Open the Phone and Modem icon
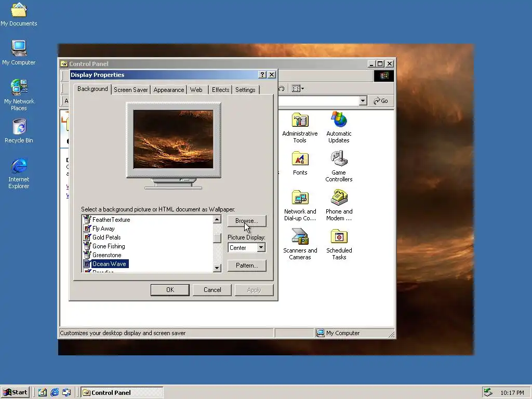The image size is (532, 399). [x=339, y=206]
